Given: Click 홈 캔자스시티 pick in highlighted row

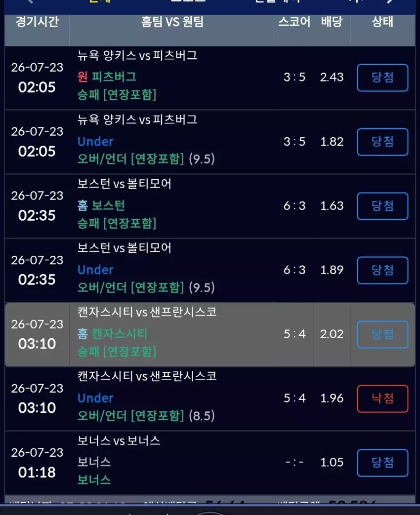Looking at the screenshot, I should pyautogui.click(x=112, y=334).
